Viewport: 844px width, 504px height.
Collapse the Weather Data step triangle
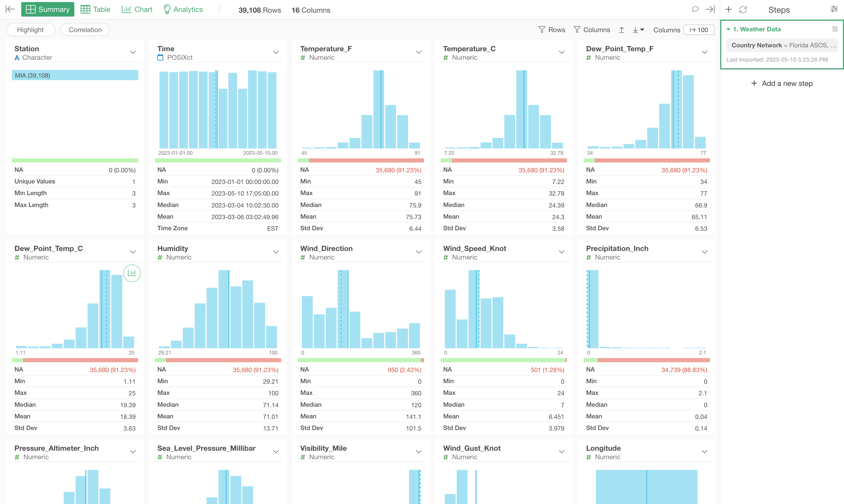coord(729,29)
